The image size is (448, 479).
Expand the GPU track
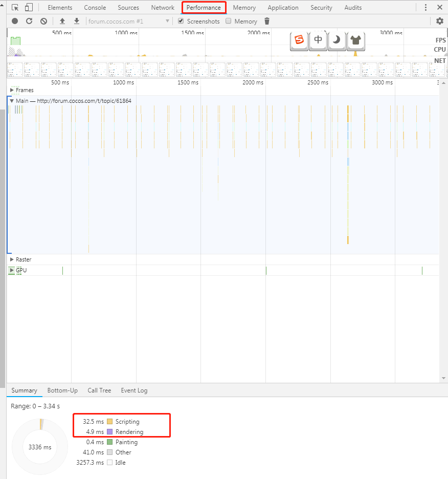click(x=12, y=270)
